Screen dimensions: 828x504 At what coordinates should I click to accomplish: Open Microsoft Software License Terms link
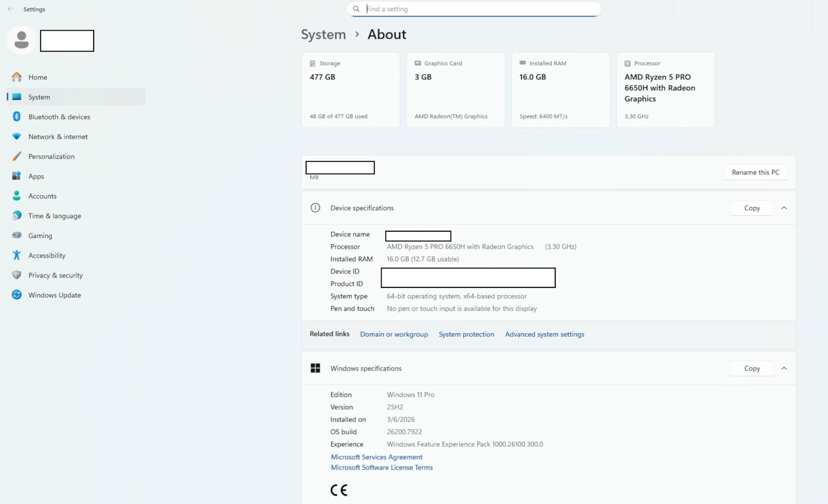382,467
